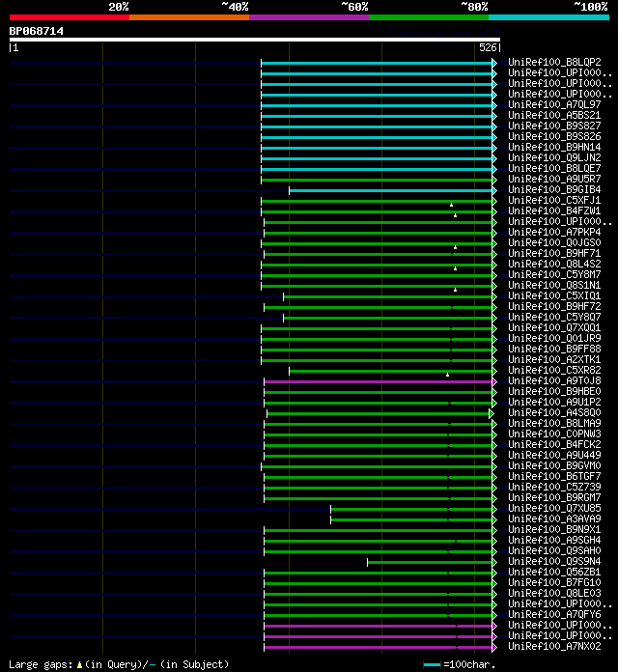Click the cyan 100char scale bar

coord(432,665)
